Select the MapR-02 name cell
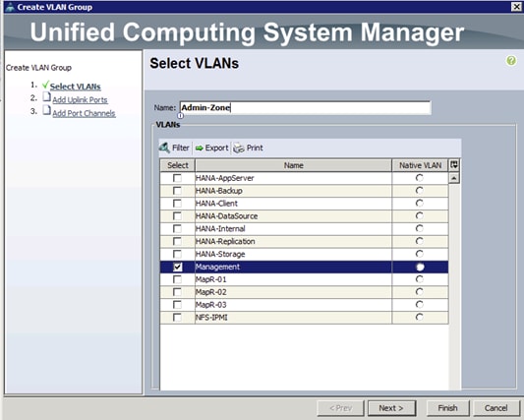Screen dimensions: 524x420 293,292
